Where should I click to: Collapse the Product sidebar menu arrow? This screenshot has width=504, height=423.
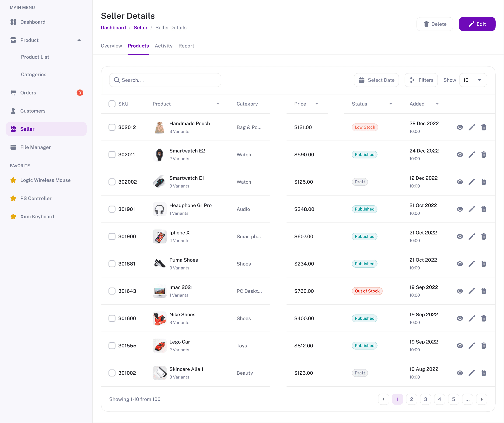click(79, 40)
